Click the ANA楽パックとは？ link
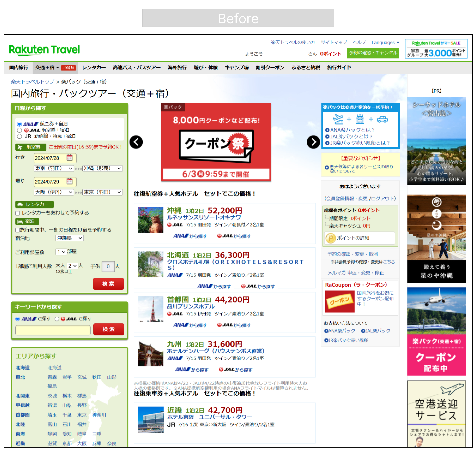 tap(352, 130)
